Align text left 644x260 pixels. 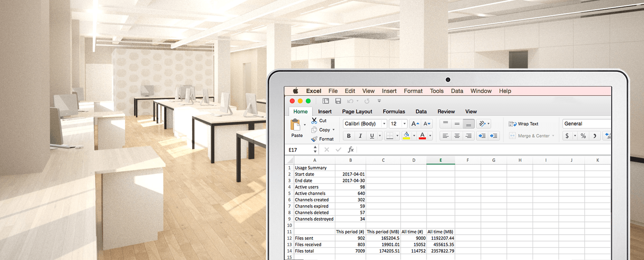tap(445, 136)
